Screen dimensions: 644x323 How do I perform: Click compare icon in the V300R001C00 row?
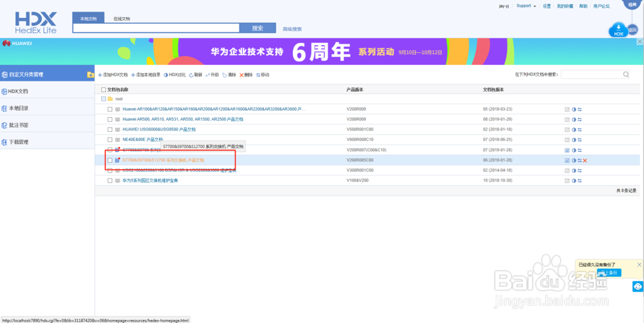(x=574, y=171)
